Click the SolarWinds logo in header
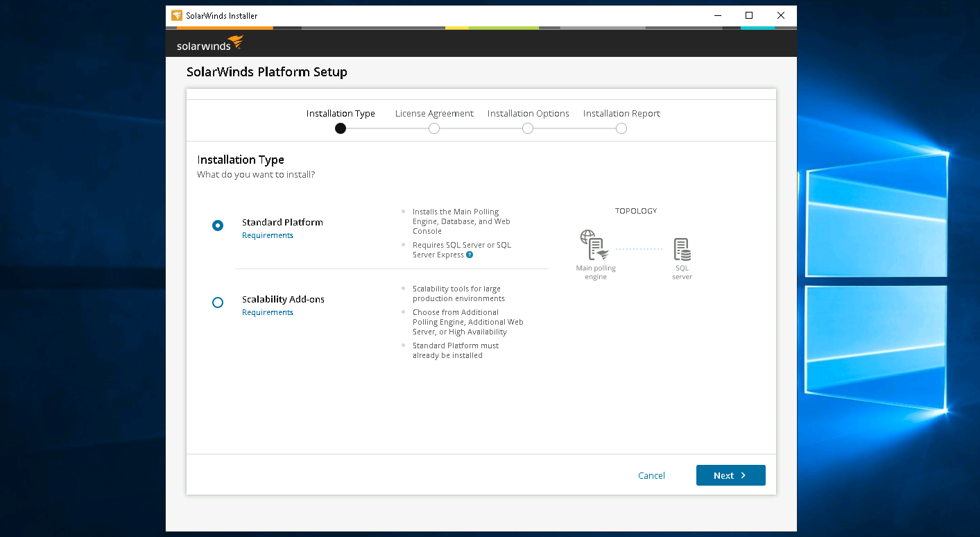 [x=209, y=44]
